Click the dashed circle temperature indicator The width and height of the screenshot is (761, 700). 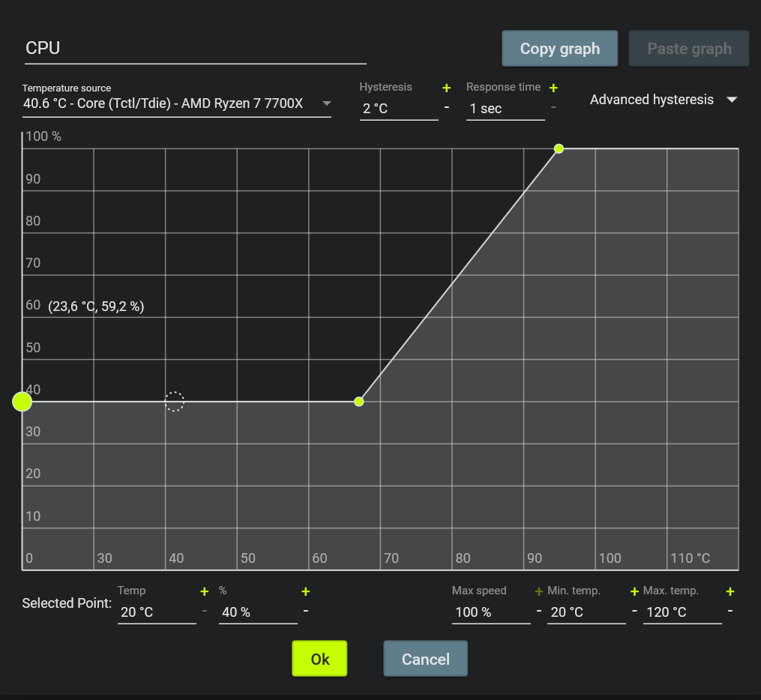coord(174,402)
